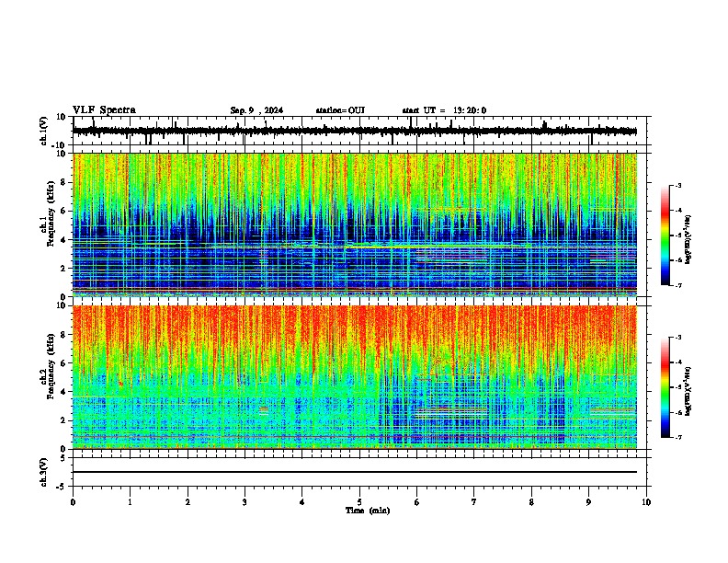Screen dimensions: 728x563
Task: Click the ch.1 spectrogram color scale bar
Action: 665,236
